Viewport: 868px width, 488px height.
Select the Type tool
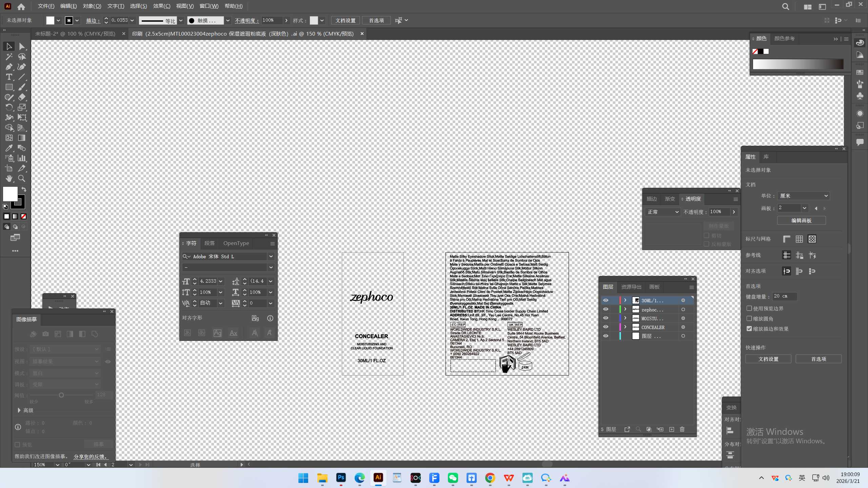click(x=9, y=77)
